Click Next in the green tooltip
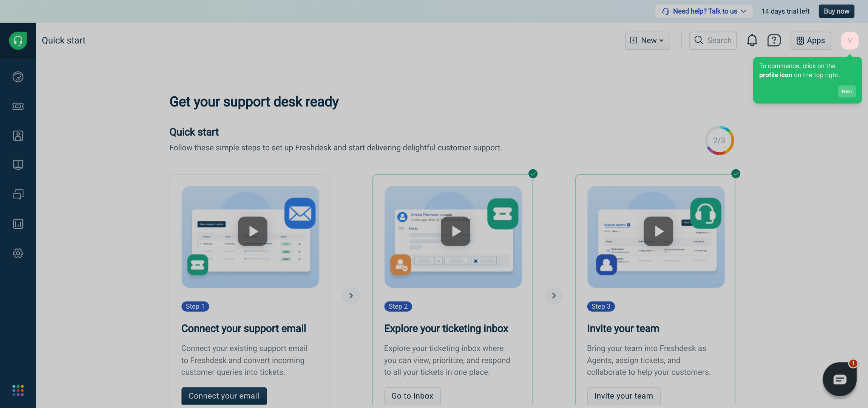868x408 pixels. [846, 91]
